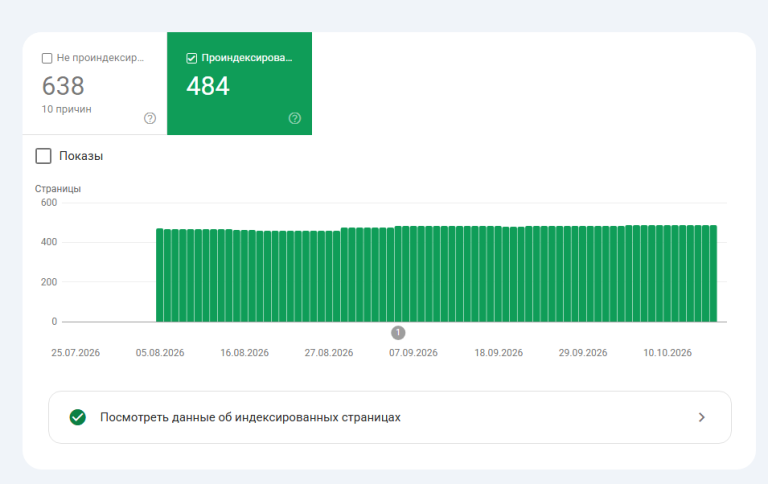Select the 638 not indexed count
The image size is (768, 484).
[x=63, y=86]
